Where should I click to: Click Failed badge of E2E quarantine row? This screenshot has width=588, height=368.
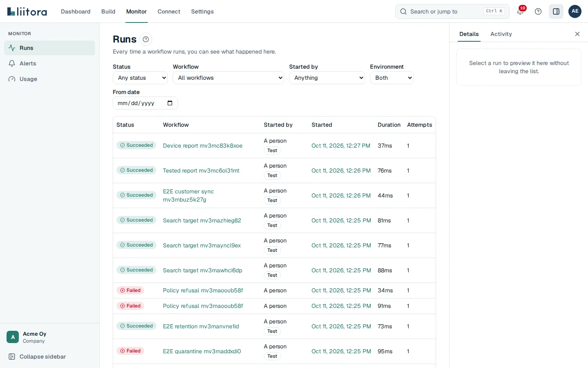click(130, 351)
